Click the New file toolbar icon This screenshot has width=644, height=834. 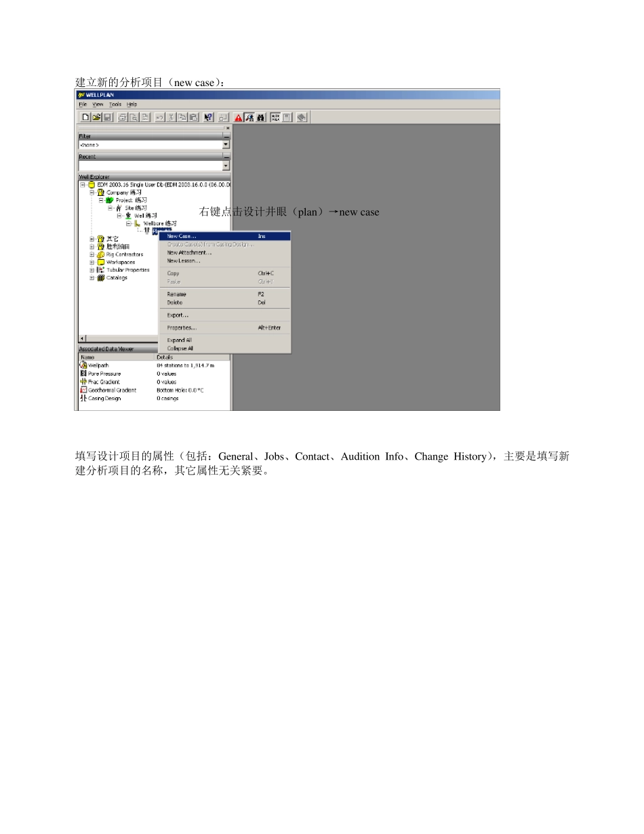coord(85,117)
